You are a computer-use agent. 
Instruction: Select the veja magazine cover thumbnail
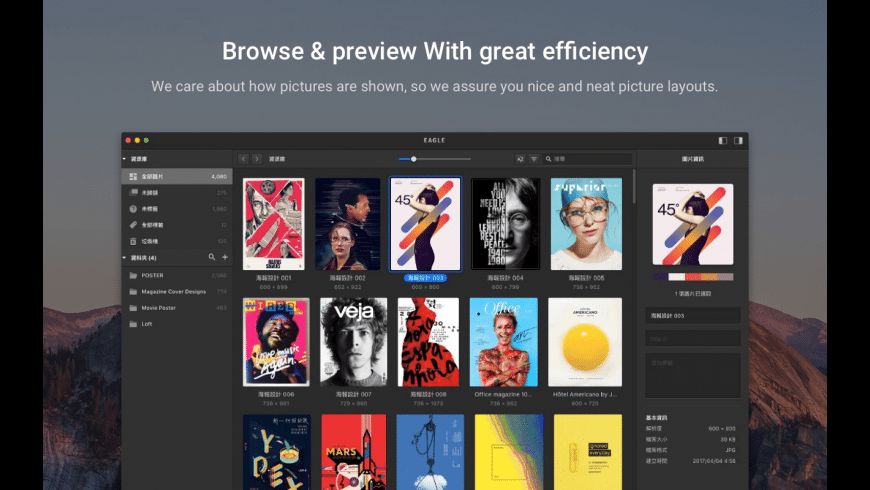353,342
